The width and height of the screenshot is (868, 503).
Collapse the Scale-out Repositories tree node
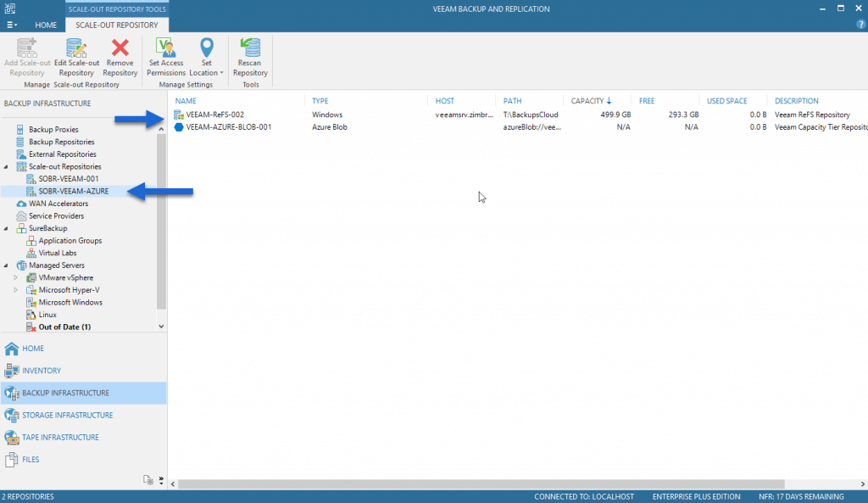click(x=6, y=167)
